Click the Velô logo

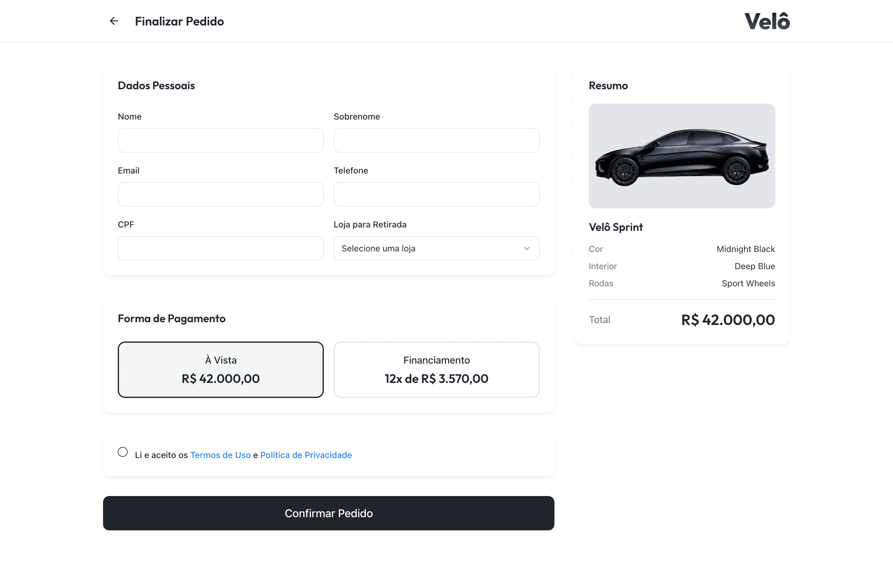(767, 21)
